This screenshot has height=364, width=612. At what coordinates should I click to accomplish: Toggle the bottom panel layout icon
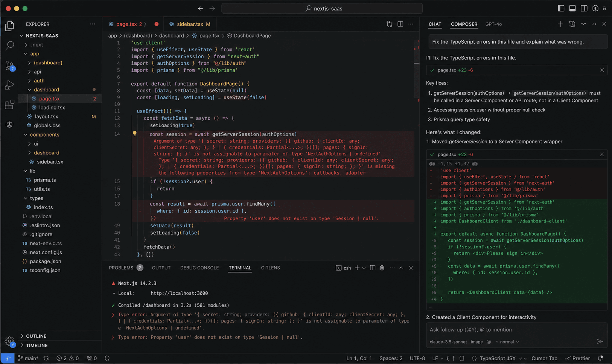[572, 8]
